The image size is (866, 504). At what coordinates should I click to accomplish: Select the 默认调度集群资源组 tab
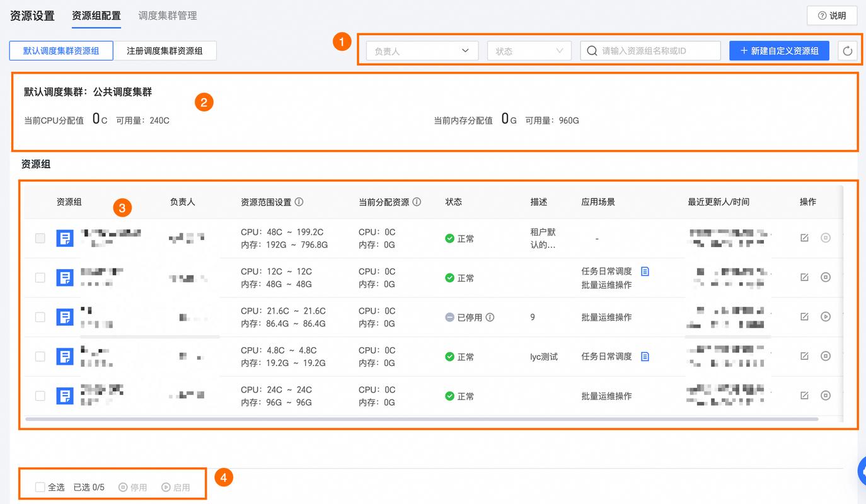(61, 51)
